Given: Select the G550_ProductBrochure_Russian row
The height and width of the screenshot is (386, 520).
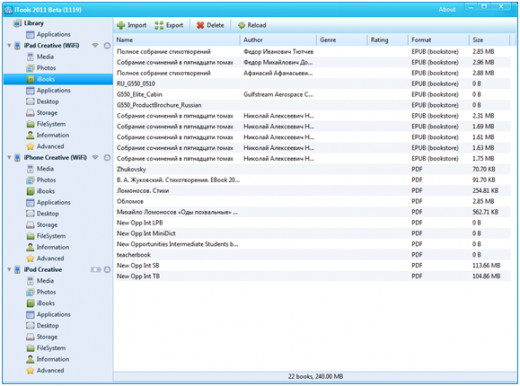Looking at the screenshot, I should [312, 105].
